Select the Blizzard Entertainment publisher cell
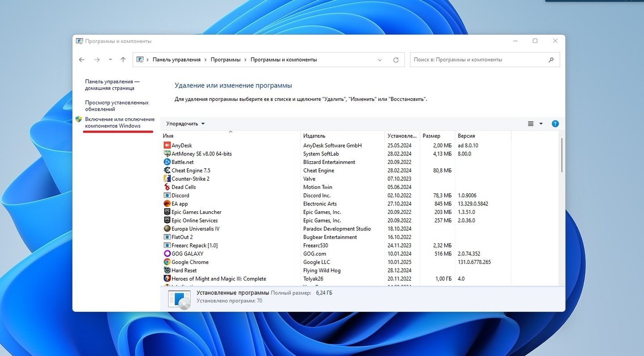Image resolution: width=644 pixels, height=356 pixels. point(329,162)
